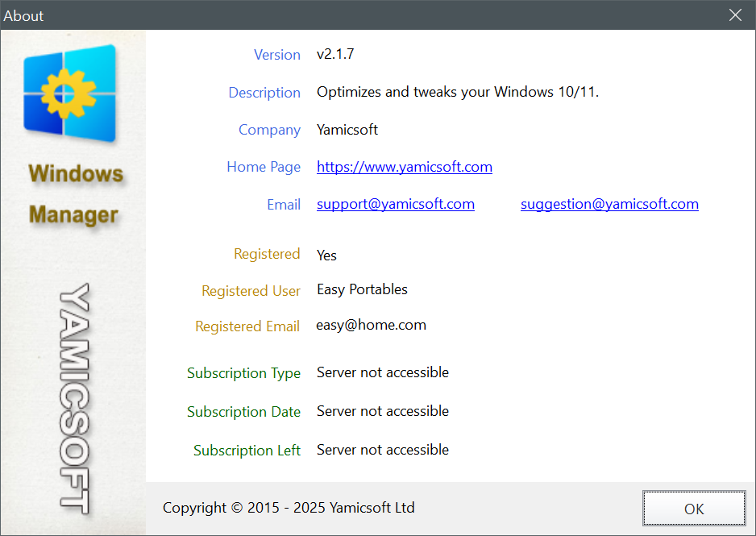Close the About dialog
The image size is (756, 536).
point(735,15)
